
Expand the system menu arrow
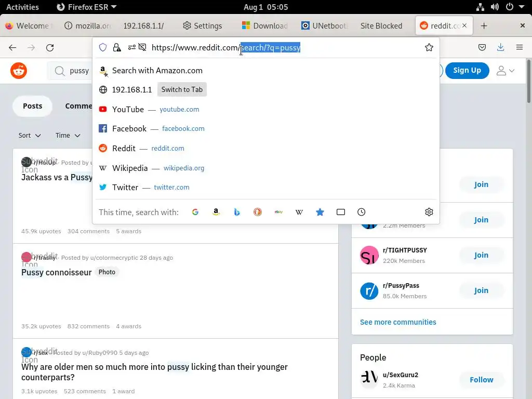click(x=522, y=7)
